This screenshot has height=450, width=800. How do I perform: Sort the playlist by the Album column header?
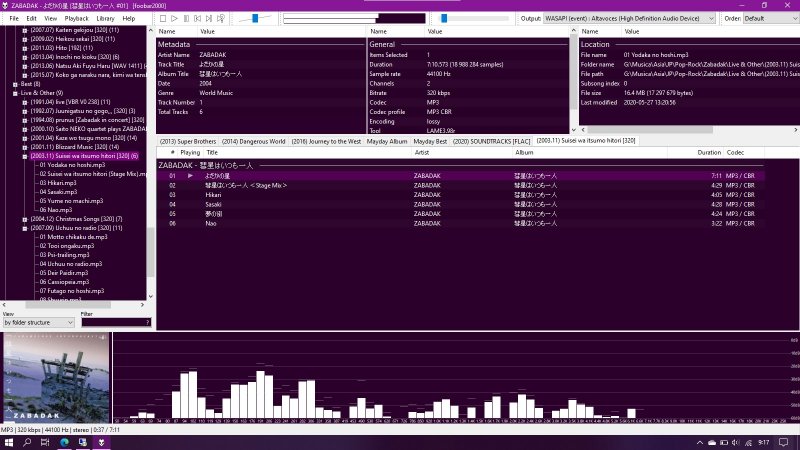coord(589,153)
